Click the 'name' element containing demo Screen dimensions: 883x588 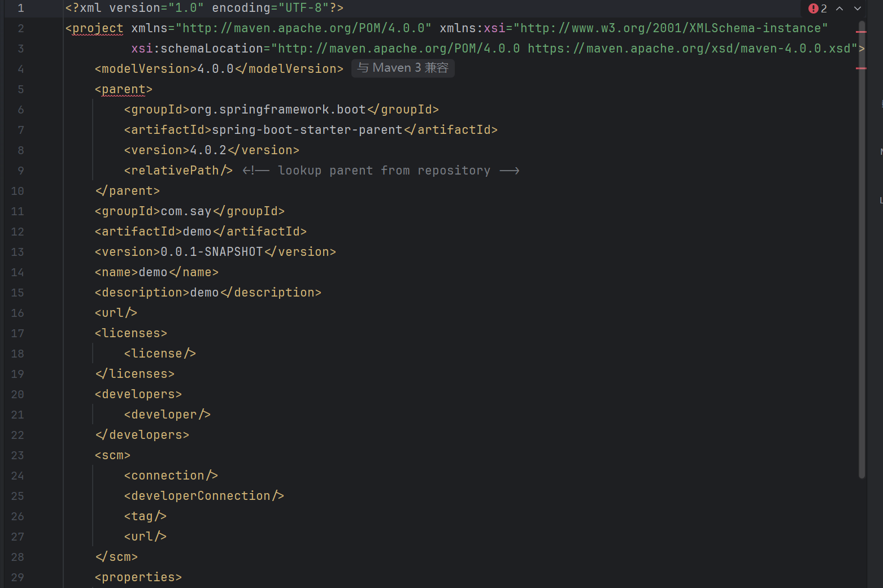[x=157, y=272]
